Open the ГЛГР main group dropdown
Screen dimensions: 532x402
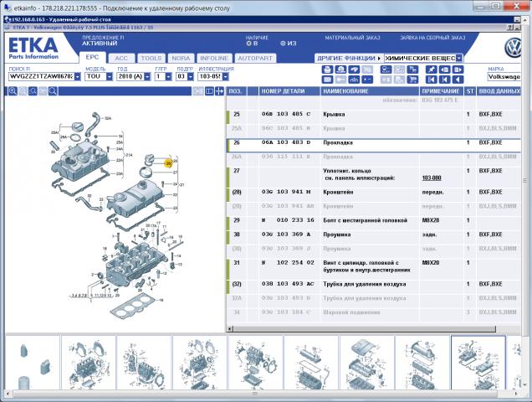(169, 76)
